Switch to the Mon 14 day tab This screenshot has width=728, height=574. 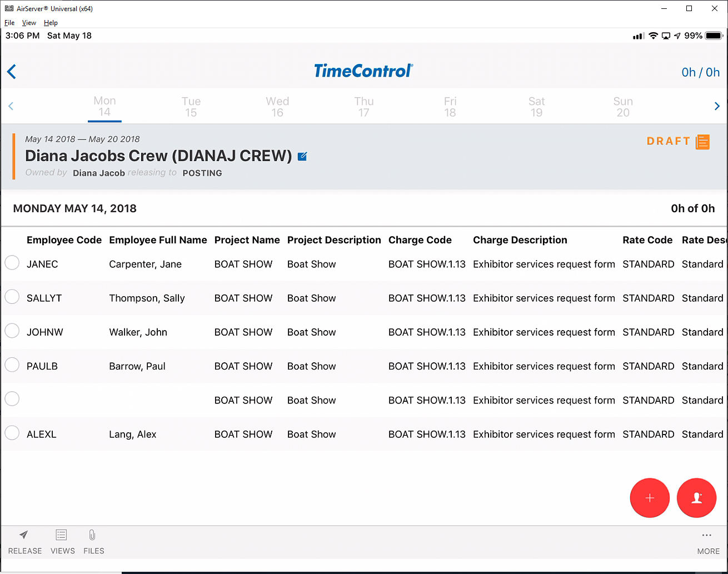pyautogui.click(x=104, y=106)
